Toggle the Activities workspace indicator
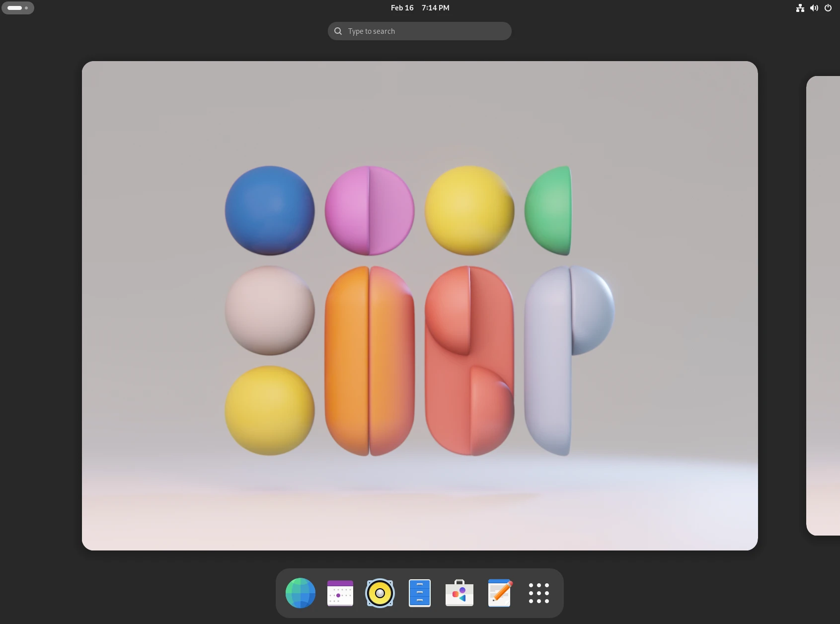Image resolution: width=840 pixels, height=624 pixels. click(18, 8)
